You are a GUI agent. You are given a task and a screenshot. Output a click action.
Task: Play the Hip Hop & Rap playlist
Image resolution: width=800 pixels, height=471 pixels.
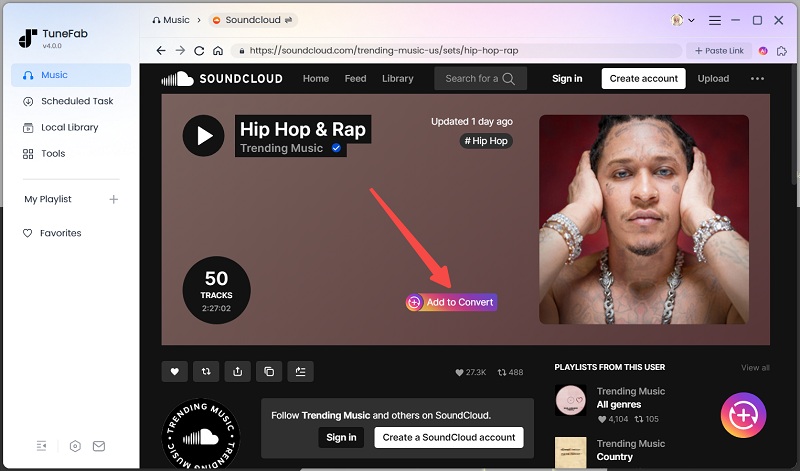(203, 136)
